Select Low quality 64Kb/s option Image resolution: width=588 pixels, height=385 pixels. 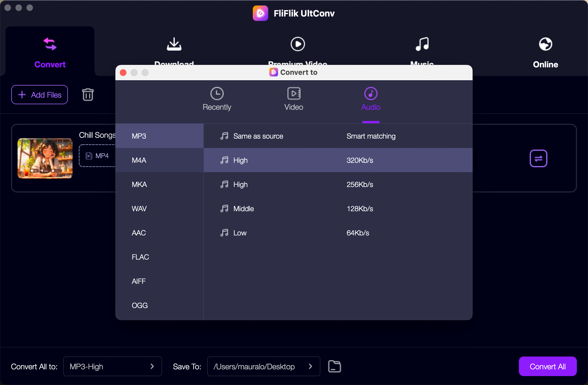[302, 233]
